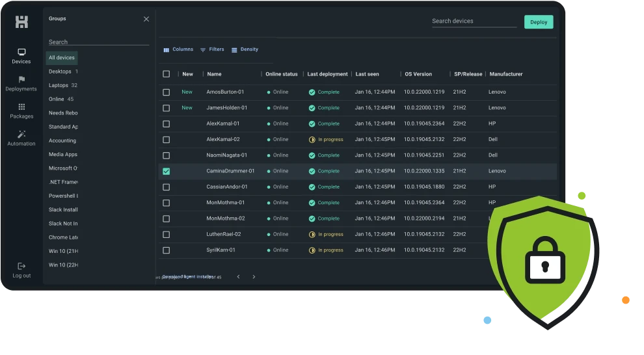
Task: Select the All devices group
Action: coord(62,58)
